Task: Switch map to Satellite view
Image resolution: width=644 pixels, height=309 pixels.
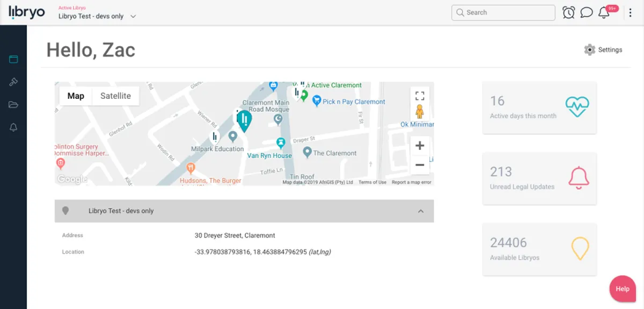Action: [116, 96]
